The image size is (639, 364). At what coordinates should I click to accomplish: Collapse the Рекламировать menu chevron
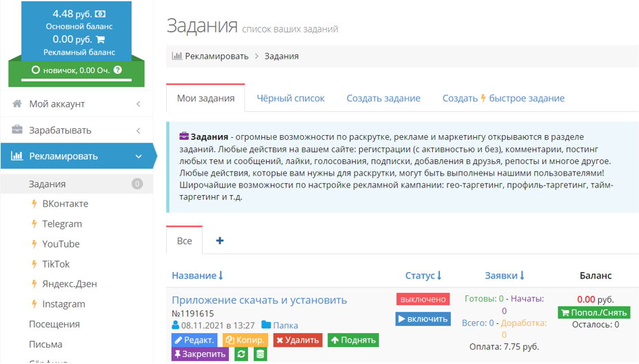[139, 156]
